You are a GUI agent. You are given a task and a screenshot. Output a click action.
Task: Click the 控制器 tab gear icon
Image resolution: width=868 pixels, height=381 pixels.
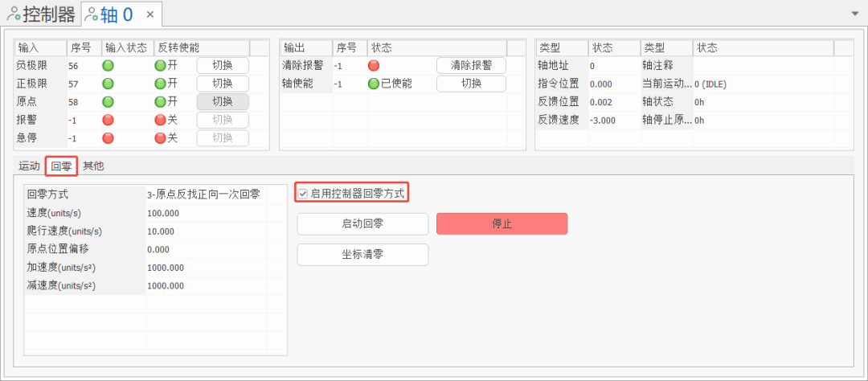coord(12,14)
